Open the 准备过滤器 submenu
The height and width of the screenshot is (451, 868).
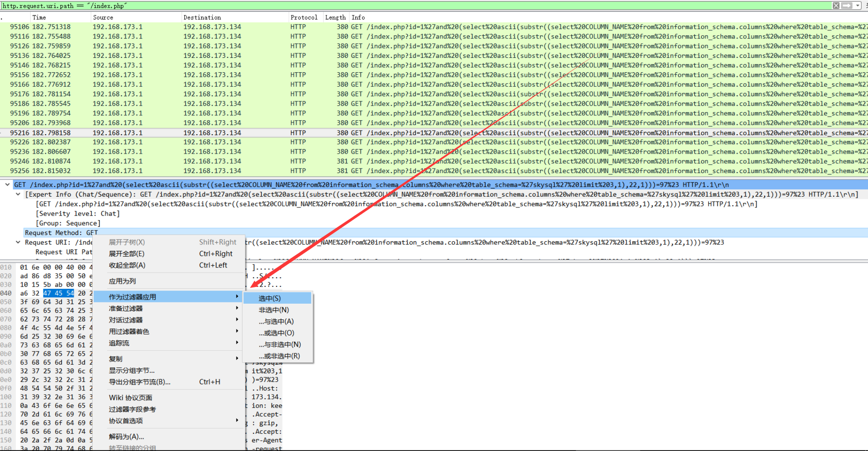point(126,308)
